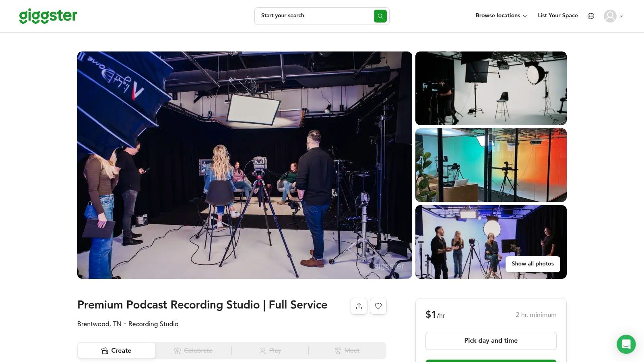Expand the Browse locations dropdown
The height and width of the screenshot is (362, 644).
tap(501, 16)
